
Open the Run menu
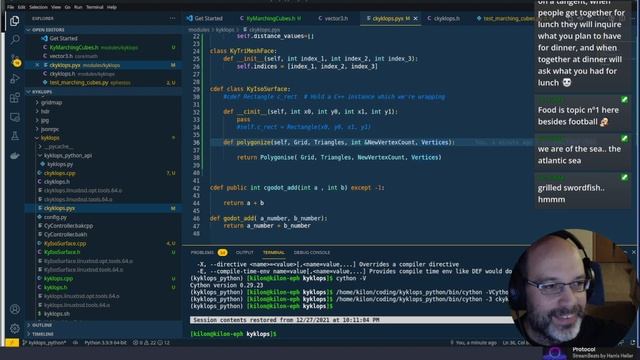pyautogui.click(x=78, y=7)
